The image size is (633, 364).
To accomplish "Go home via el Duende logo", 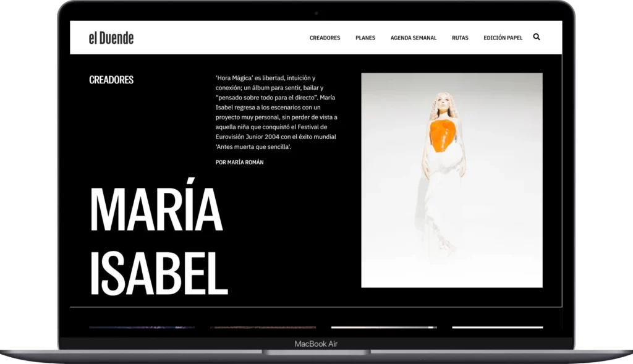I will point(111,38).
